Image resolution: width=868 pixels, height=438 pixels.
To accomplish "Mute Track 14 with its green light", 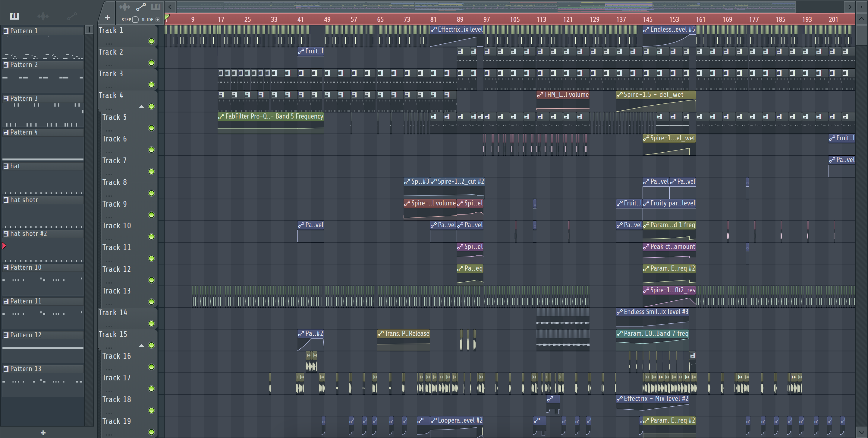I will point(152,323).
